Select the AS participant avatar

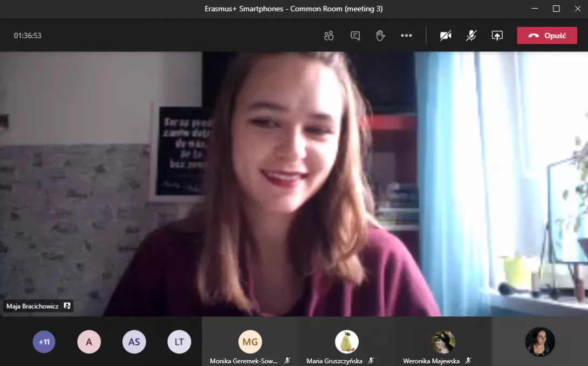tap(134, 342)
